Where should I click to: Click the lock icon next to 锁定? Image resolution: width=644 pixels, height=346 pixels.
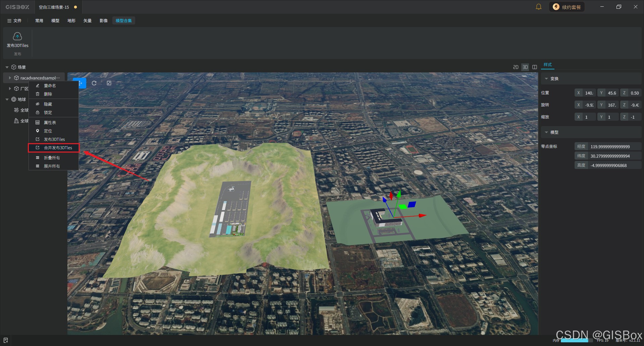click(38, 112)
